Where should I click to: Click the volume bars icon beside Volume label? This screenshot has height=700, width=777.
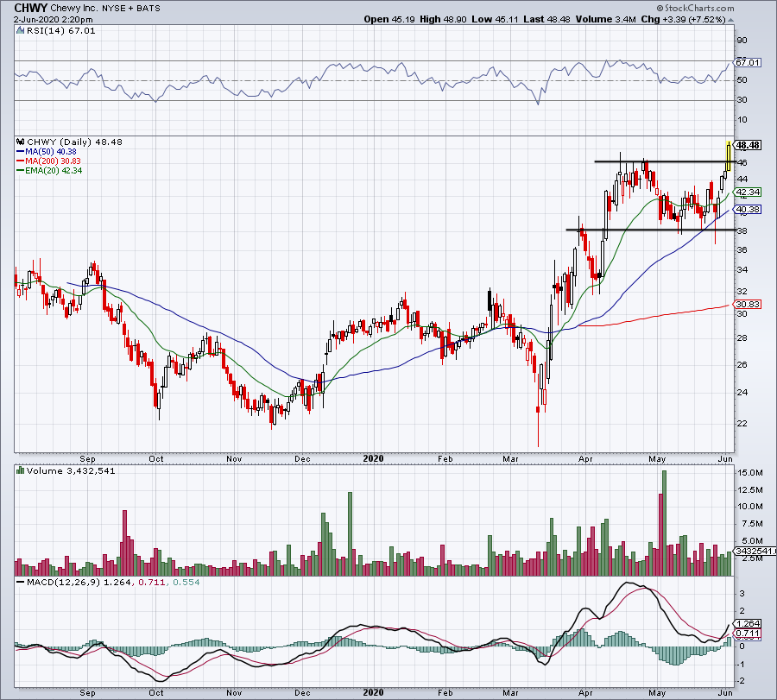click(21, 470)
